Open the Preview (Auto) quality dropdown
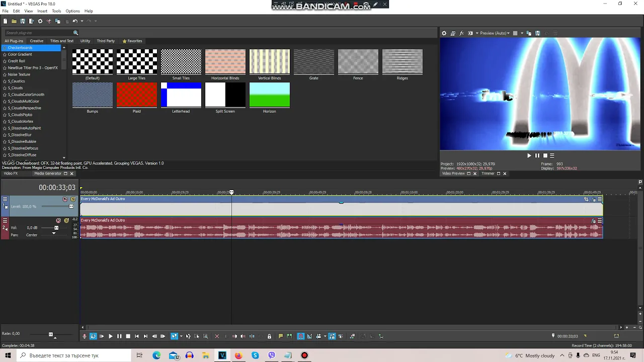Viewport: 644px width, 362px height. [495, 33]
